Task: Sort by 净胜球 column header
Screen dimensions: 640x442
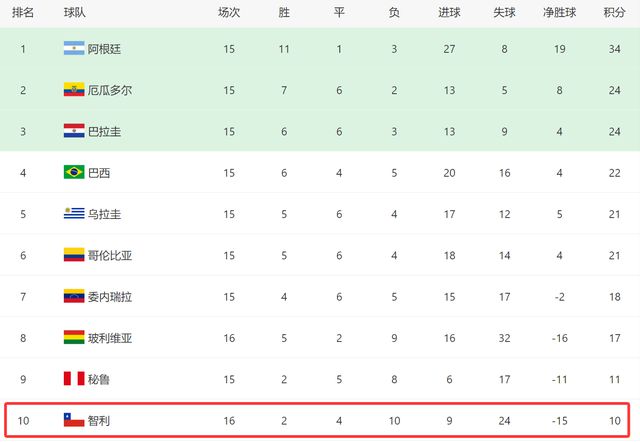Action: point(559,12)
